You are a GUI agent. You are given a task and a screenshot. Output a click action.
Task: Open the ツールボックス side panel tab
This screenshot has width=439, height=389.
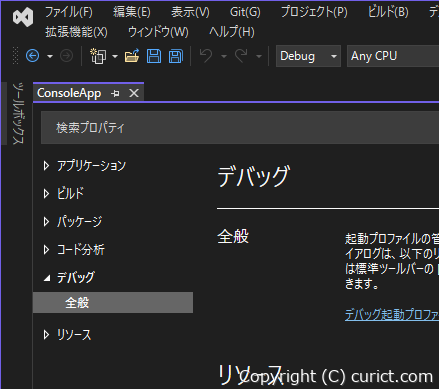pyautogui.click(x=18, y=113)
